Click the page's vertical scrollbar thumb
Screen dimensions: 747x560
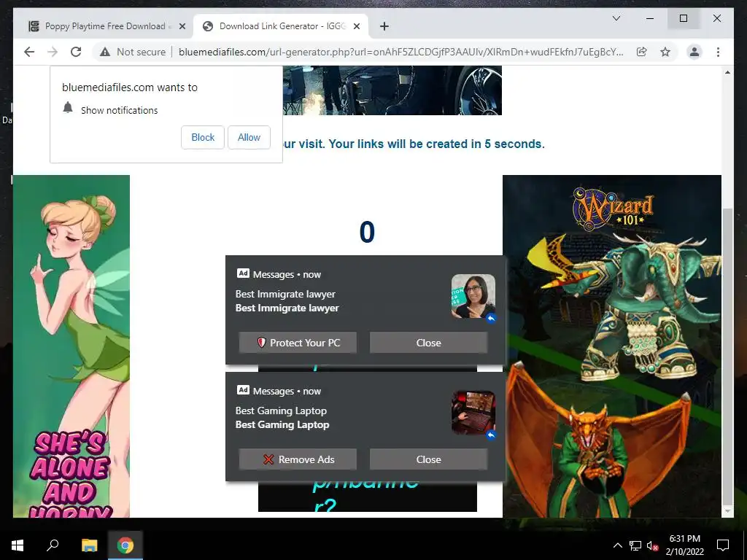click(x=727, y=356)
